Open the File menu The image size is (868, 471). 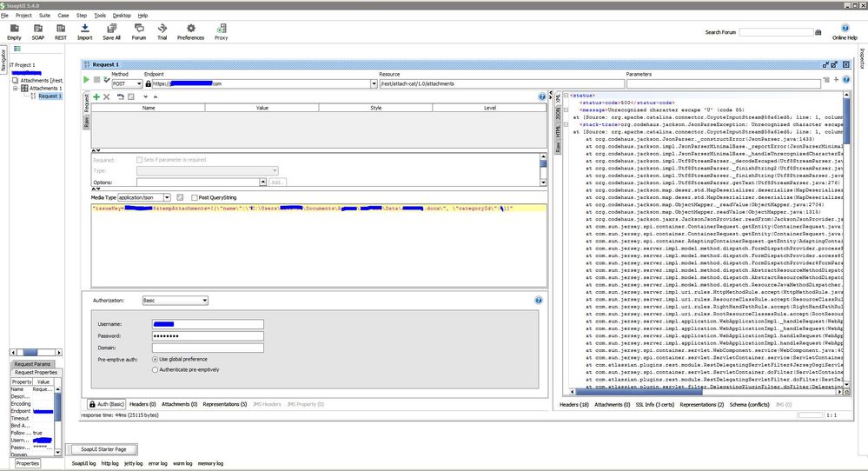click(x=4, y=16)
